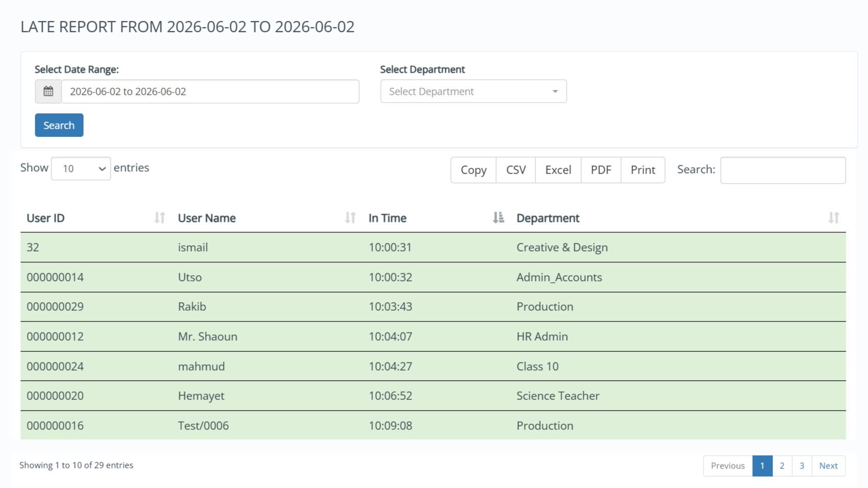The height and width of the screenshot is (488, 868).
Task: Sort by User Name column arrows
Action: coord(350,218)
